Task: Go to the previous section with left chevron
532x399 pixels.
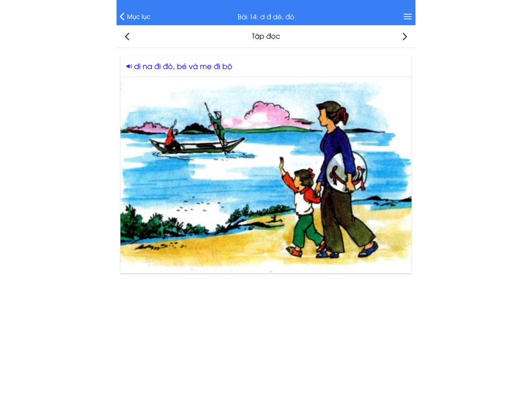Action: (x=127, y=37)
